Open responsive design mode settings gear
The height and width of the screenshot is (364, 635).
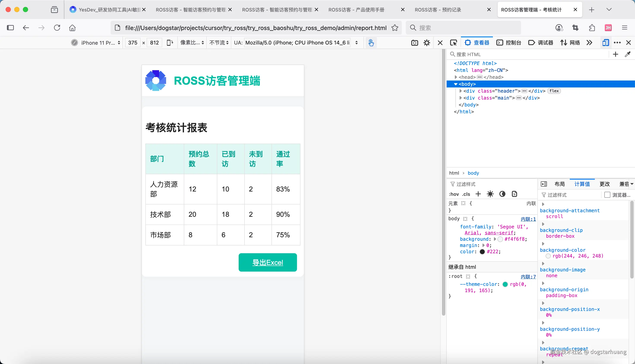427,43
